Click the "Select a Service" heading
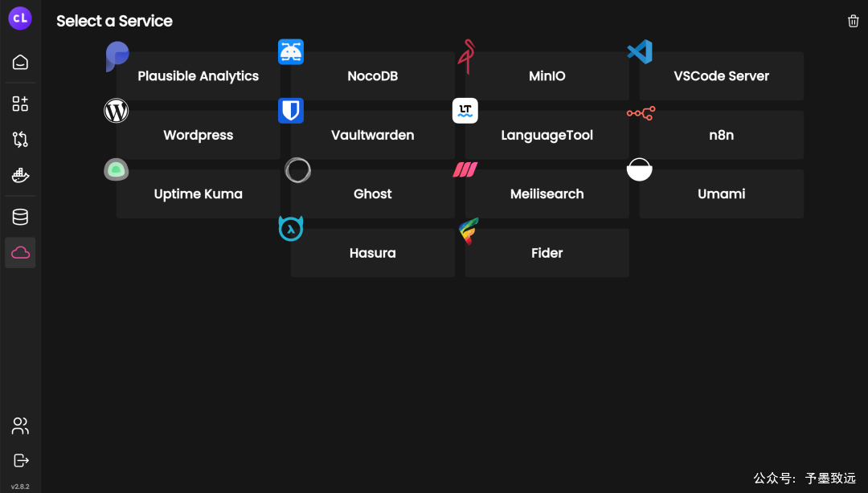The width and height of the screenshot is (868, 493). (115, 21)
